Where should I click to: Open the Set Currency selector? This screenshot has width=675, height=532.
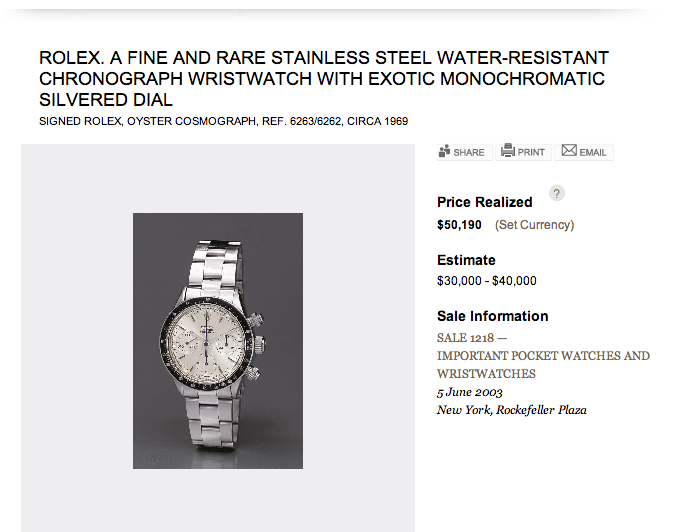click(x=534, y=225)
